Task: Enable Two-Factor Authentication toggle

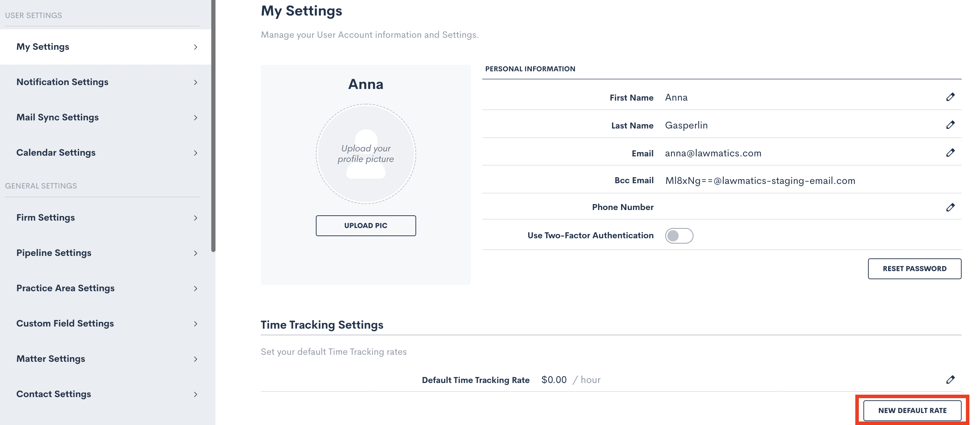Action: point(679,236)
